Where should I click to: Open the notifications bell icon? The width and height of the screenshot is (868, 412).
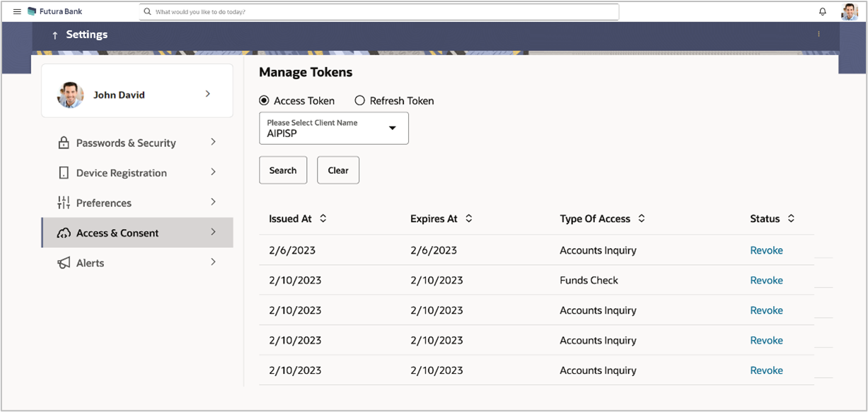coord(823,12)
